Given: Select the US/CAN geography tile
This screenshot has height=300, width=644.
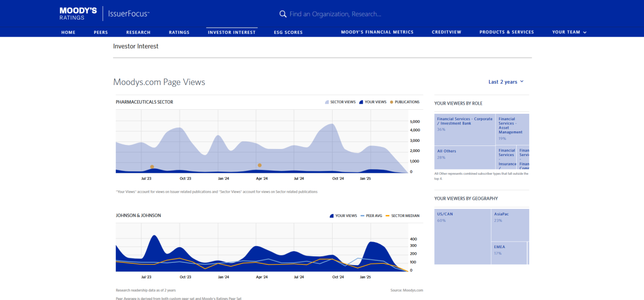Looking at the screenshot, I should (x=462, y=237).
